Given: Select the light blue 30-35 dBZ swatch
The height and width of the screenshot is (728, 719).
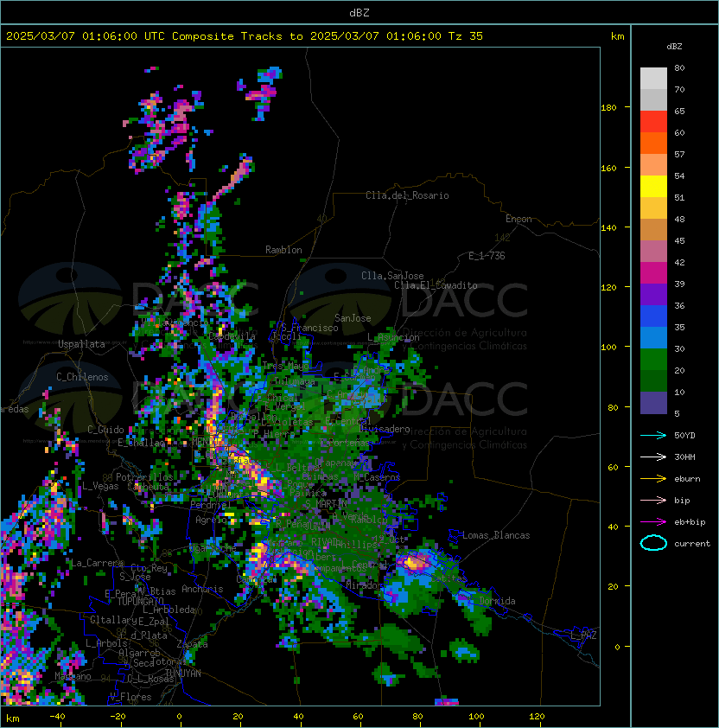Looking at the screenshot, I should tap(653, 337).
